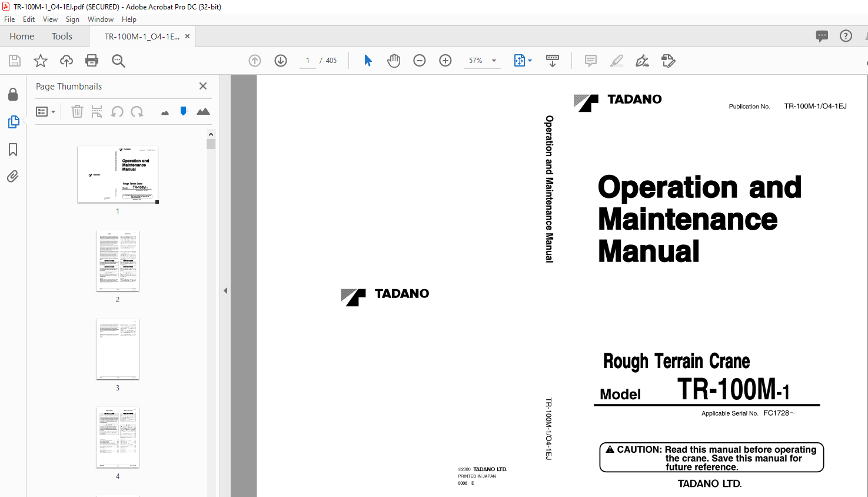Zoom out with minus icon
Screen dimensions: 868x497
tap(420, 61)
